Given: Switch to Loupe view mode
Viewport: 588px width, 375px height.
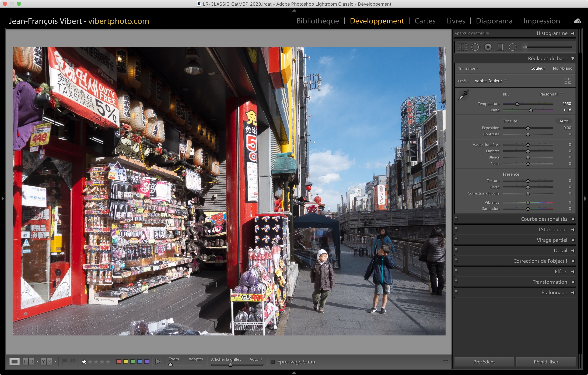Looking at the screenshot, I should click(14, 361).
